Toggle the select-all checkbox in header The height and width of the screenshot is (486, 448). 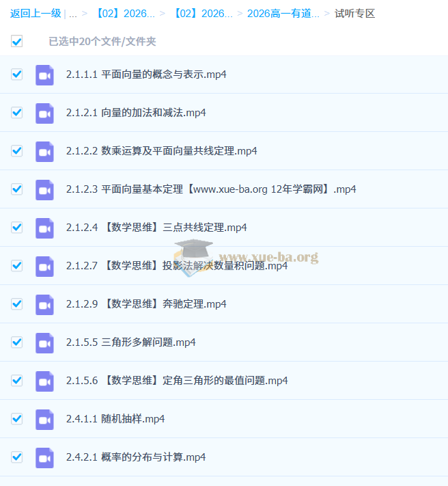pos(16,41)
